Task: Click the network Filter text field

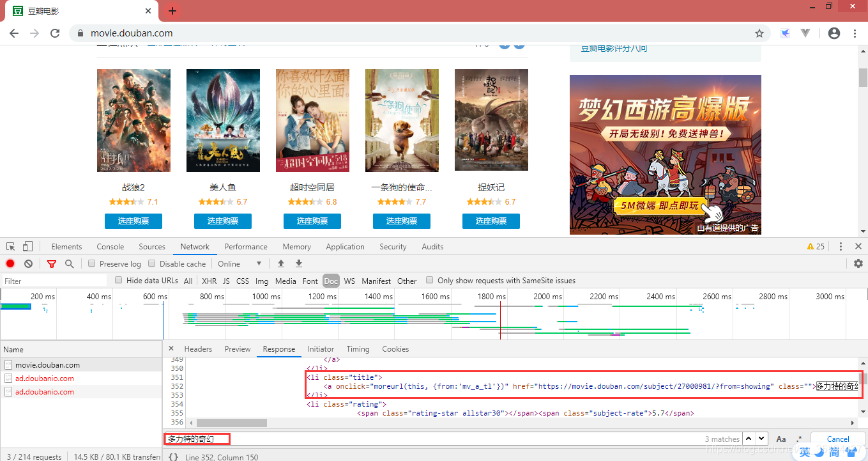Action: coord(54,281)
